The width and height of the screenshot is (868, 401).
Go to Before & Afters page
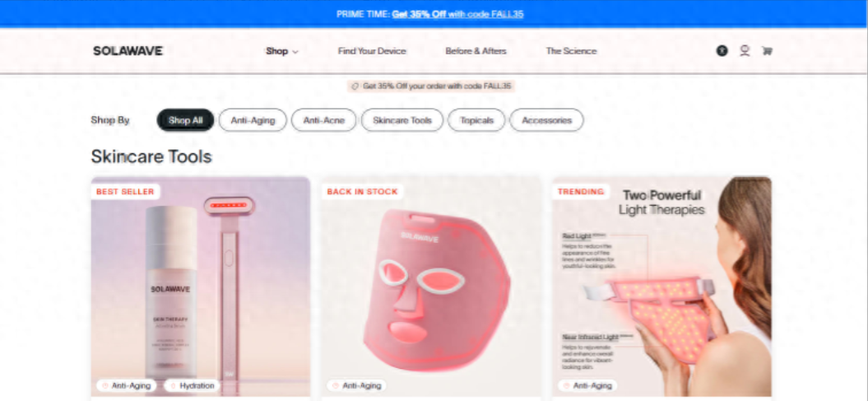click(x=476, y=51)
